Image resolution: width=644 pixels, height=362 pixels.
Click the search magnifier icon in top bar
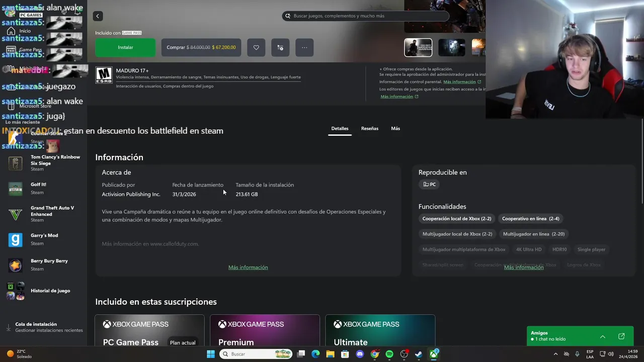coord(288,16)
